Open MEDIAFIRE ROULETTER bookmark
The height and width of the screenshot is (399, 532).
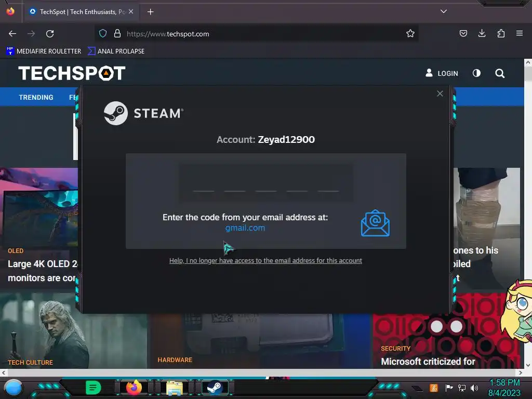(44, 51)
